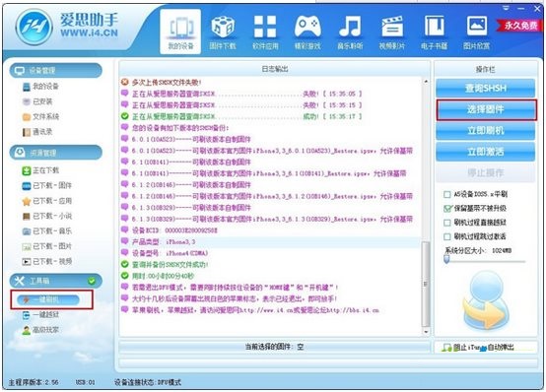546x392 pixels.
Task: Open the window options dropdown arrow
Action: (506, 8)
